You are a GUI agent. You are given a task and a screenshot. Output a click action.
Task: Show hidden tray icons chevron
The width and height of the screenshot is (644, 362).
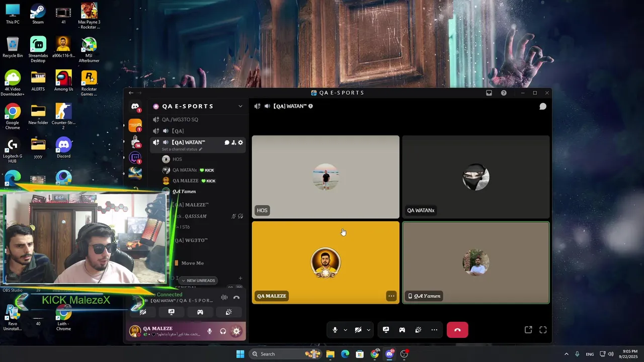click(566, 354)
